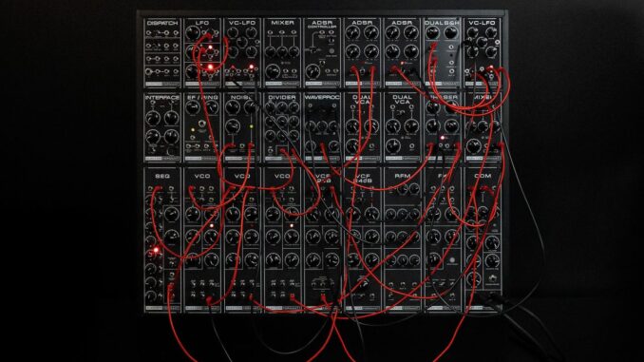Click the EF / RNG module title
Viewport: 644px width, 362px height.
pyautogui.click(x=202, y=98)
